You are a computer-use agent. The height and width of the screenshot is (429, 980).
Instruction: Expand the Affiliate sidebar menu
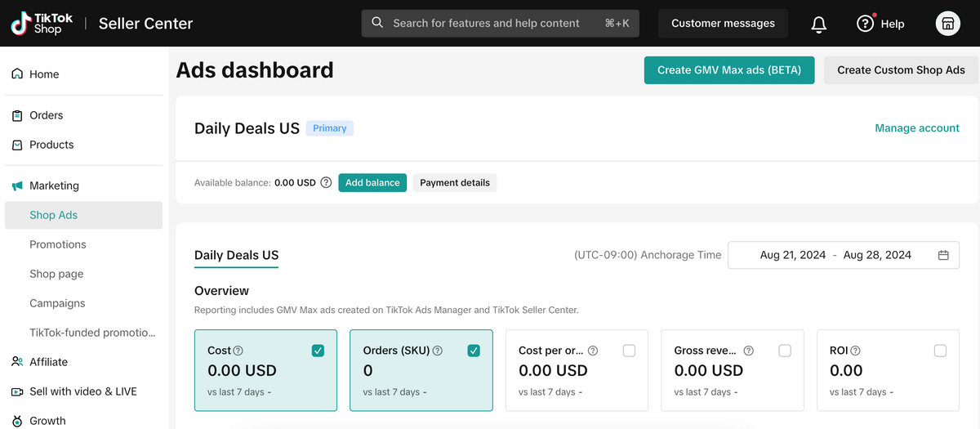[48, 362]
